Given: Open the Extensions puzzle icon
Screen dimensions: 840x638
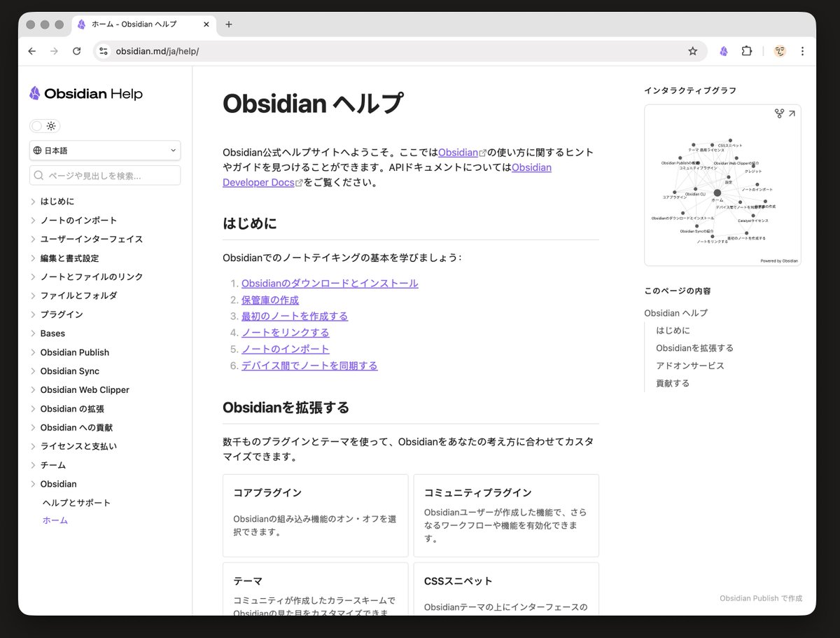Looking at the screenshot, I should click(x=747, y=51).
